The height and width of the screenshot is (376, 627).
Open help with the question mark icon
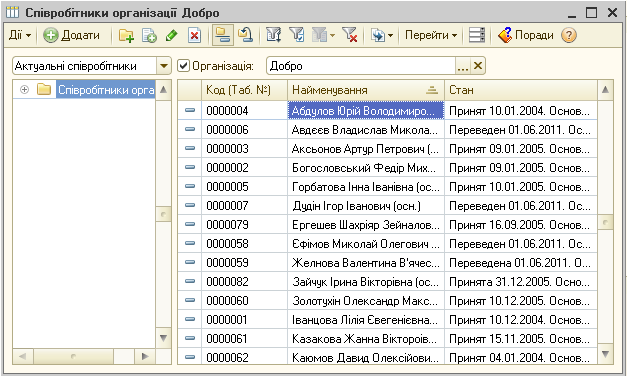(569, 35)
